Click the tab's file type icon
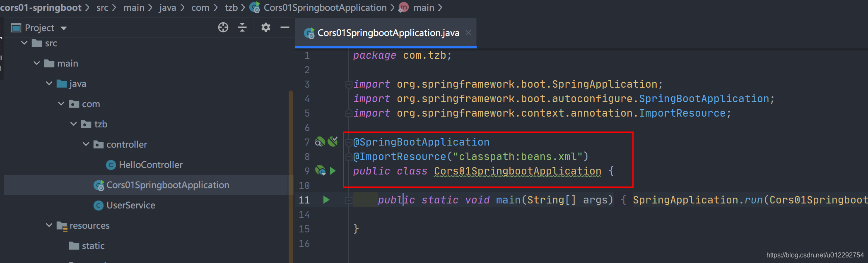Image resolution: width=868 pixels, height=263 pixels. point(309,33)
